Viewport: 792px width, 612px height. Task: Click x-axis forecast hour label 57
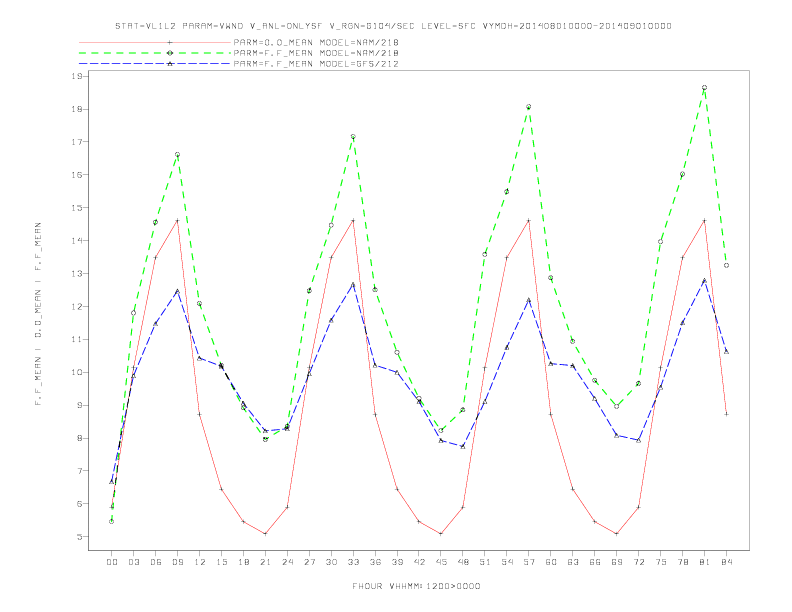[529, 562]
